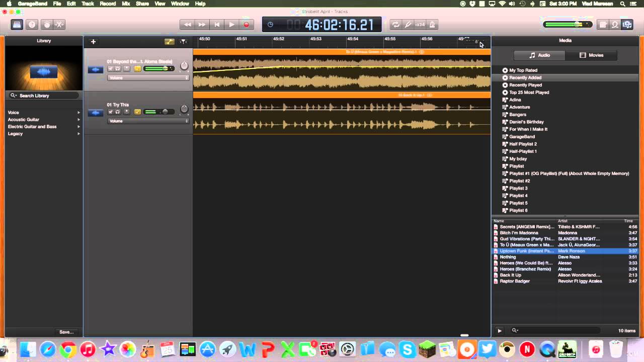The width and height of the screenshot is (644, 362).
Task: Open the Quick Help question-mark button
Action: pos(32,25)
